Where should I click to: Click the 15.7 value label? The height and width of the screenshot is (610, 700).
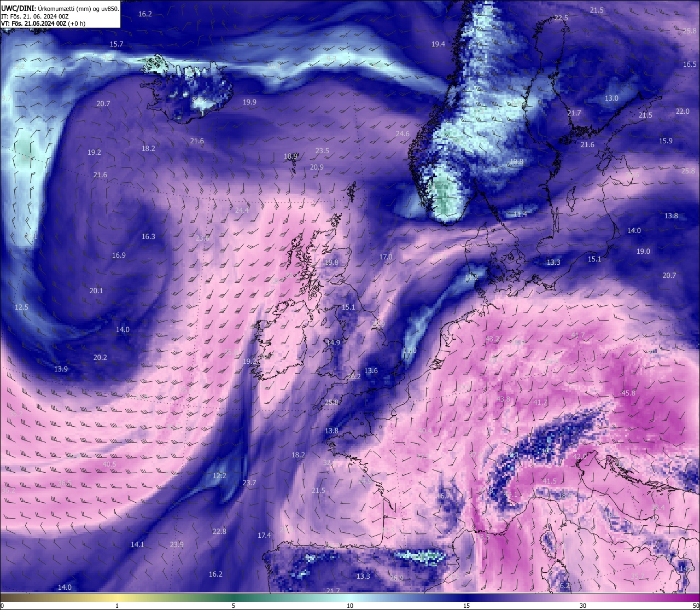tap(116, 44)
